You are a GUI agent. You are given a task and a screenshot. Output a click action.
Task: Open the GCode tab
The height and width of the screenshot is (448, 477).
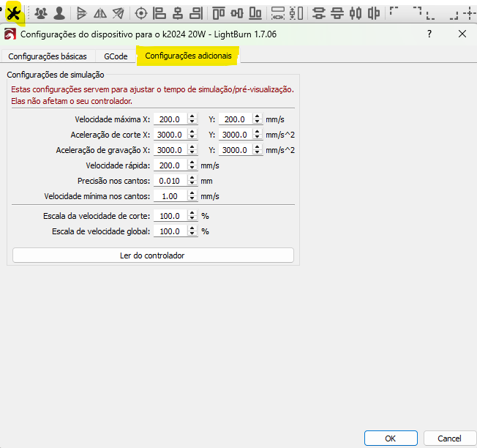(116, 56)
